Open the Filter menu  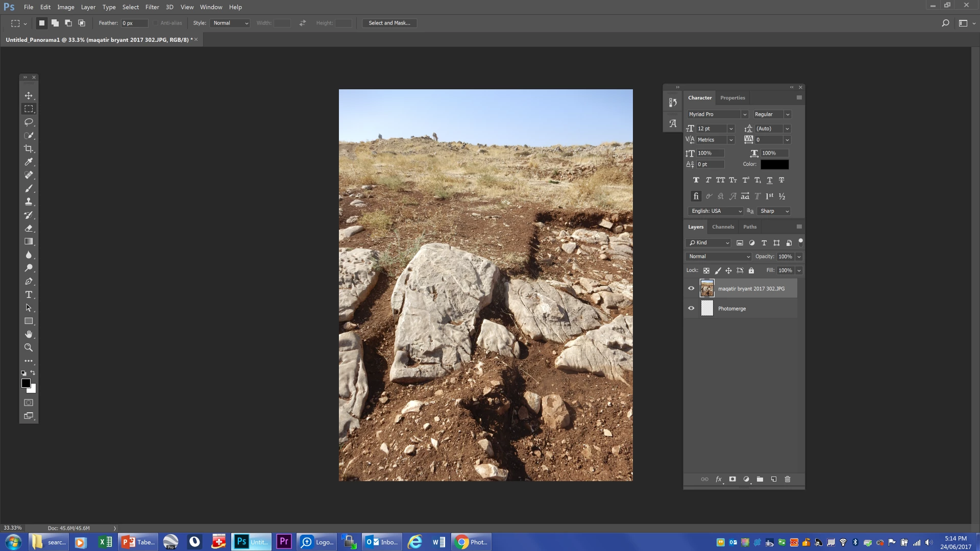152,7
